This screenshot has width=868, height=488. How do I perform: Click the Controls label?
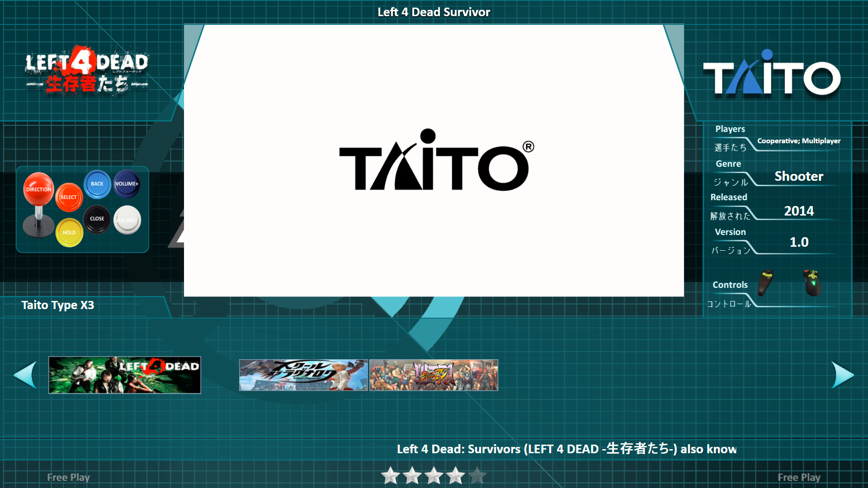point(730,285)
